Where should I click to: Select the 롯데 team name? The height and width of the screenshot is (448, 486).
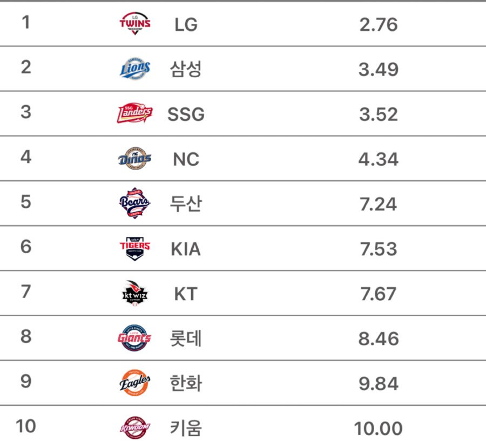coord(186,338)
